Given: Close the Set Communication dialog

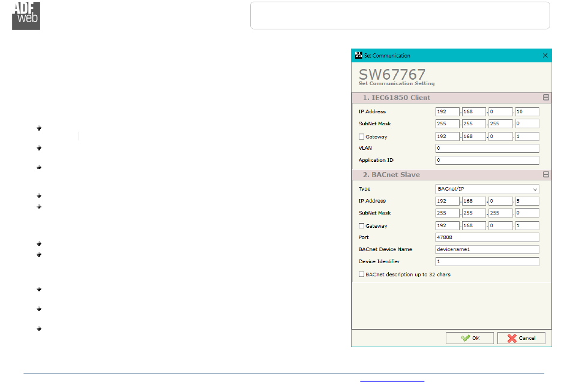Looking at the screenshot, I should point(545,55).
